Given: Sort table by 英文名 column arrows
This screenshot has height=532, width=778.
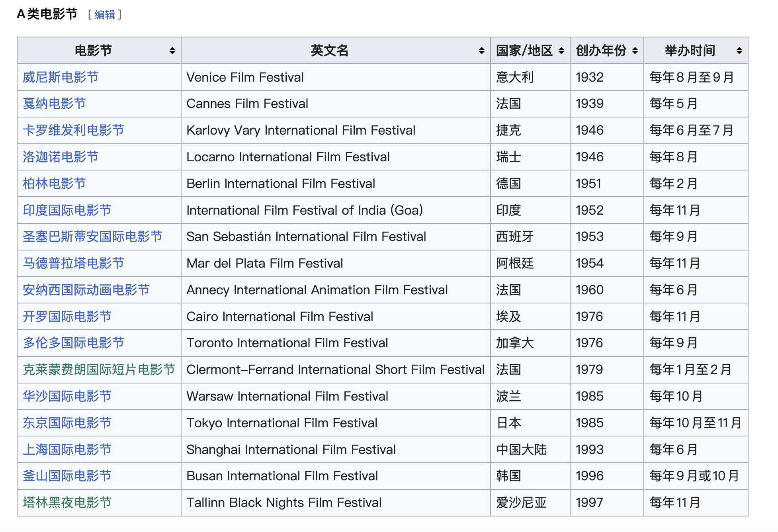Looking at the screenshot, I should [x=481, y=51].
